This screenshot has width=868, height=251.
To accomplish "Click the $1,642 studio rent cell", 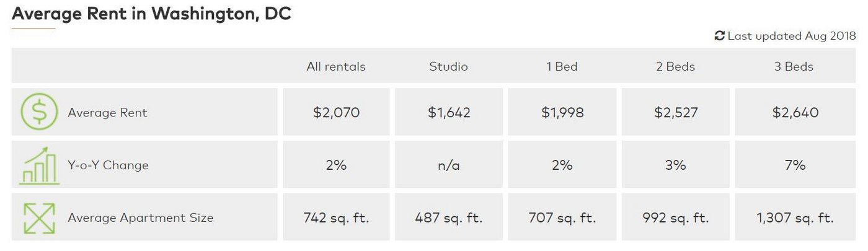I will click(x=449, y=113).
